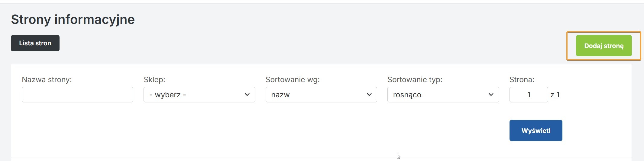
Task: Open the Sortowanie wg dropdown
Action: [321, 95]
